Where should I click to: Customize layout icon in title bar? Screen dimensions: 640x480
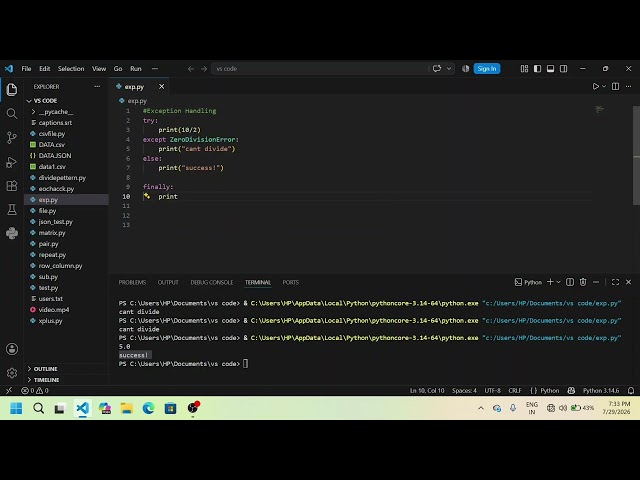pyautogui.click(x=524, y=69)
